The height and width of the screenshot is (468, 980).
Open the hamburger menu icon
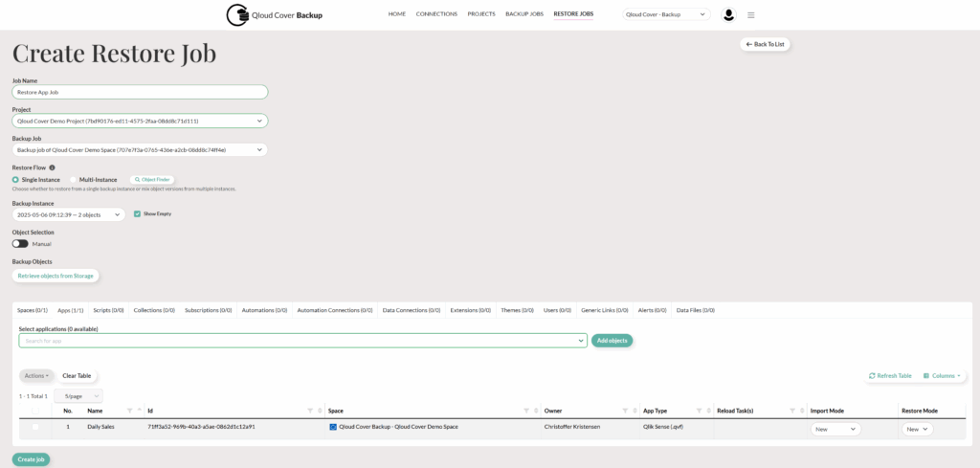(x=751, y=15)
